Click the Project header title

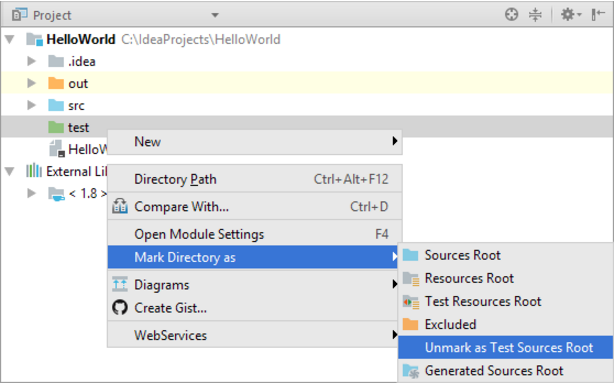point(52,16)
